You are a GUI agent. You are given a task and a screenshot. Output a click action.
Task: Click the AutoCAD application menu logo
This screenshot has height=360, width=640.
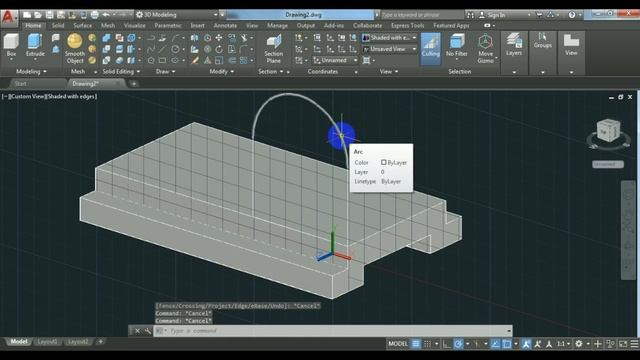(9, 18)
